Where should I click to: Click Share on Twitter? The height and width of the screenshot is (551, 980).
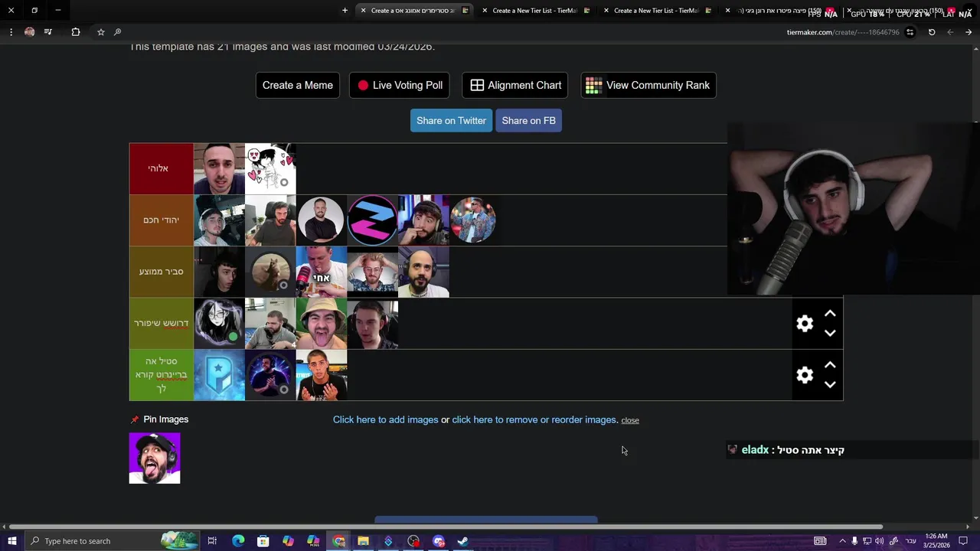(451, 120)
